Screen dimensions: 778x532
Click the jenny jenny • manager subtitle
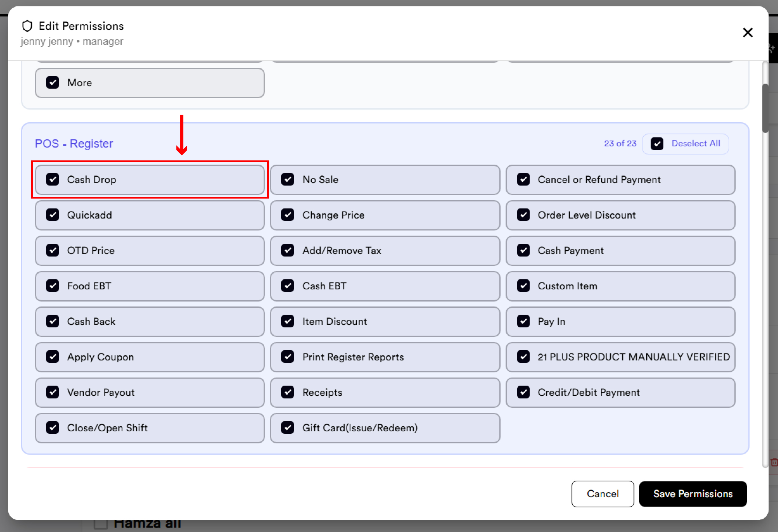pos(72,41)
